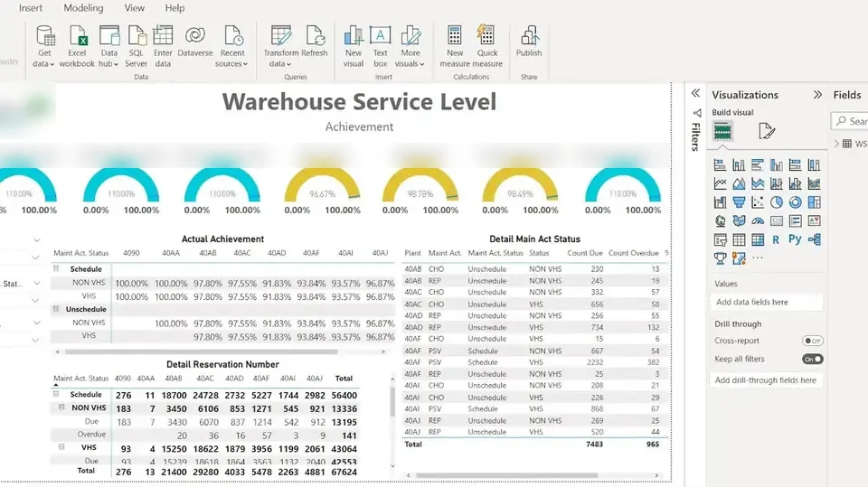868x487 pixels.
Task: Open the View ribbon tab
Action: pyautogui.click(x=134, y=8)
